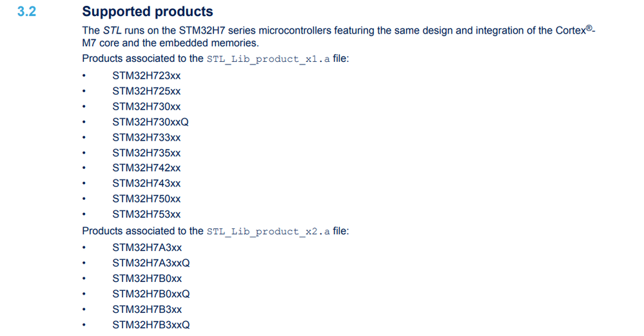Screen dimensions: 644x336
Task: Click the STL_Lib_product_x1.a file name
Action: point(268,59)
